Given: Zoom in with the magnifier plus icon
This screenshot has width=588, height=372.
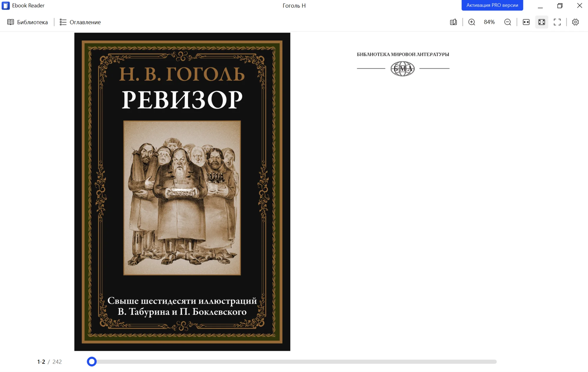Looking at the screenshot, I should point(472,22).
